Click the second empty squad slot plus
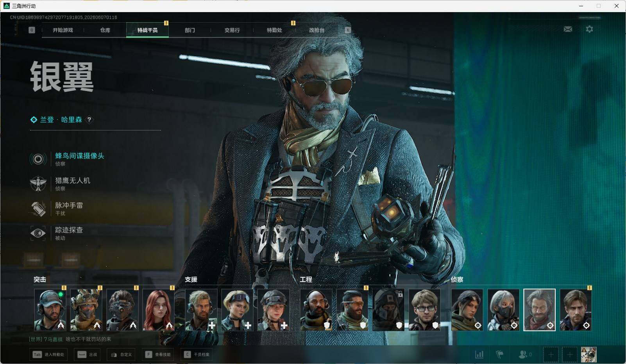The image size is (626, 364). click(x=570, y=355)
